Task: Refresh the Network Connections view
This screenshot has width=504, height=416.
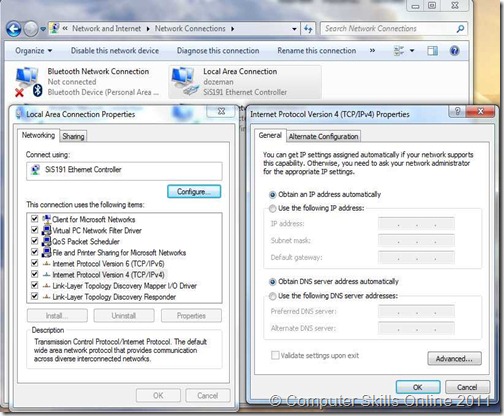Action: pyautogui.click(x=308, y=29)
